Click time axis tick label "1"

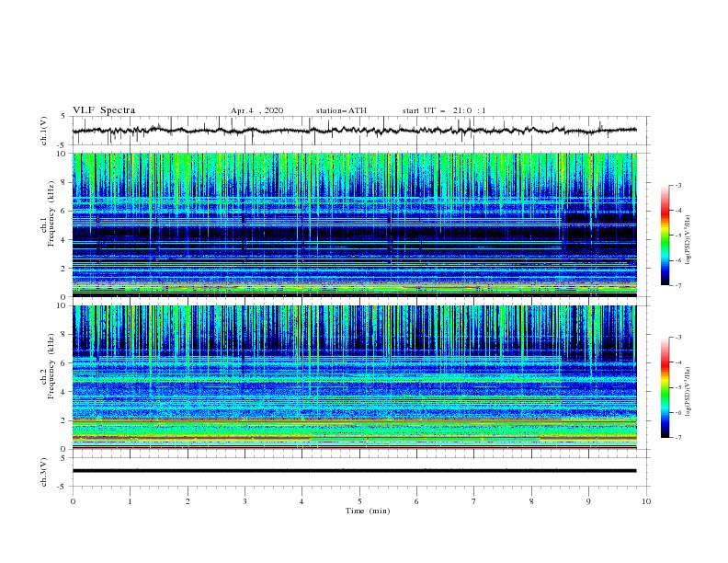point(130,501)
